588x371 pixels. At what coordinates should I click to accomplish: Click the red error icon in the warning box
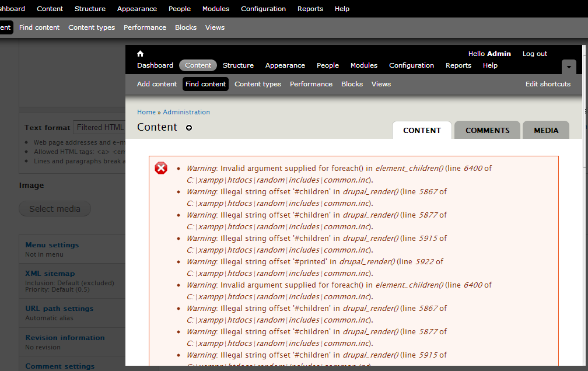tap(161, 168)
